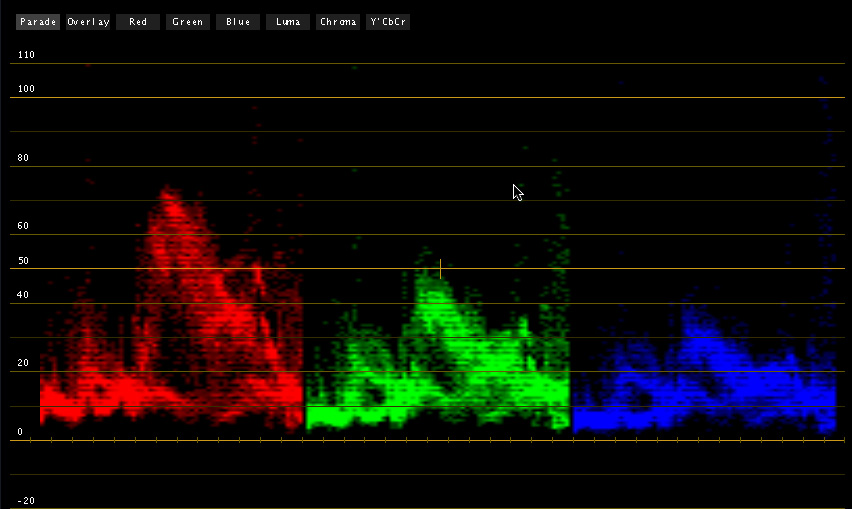Image resolution: width=852 pixels, height=509 pixels.
Task: Show only the Red channel
Action: (138, 22)
